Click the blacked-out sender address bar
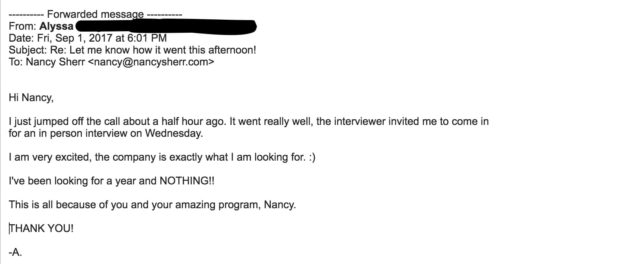644x264 pixels. [x=166, y=26]
